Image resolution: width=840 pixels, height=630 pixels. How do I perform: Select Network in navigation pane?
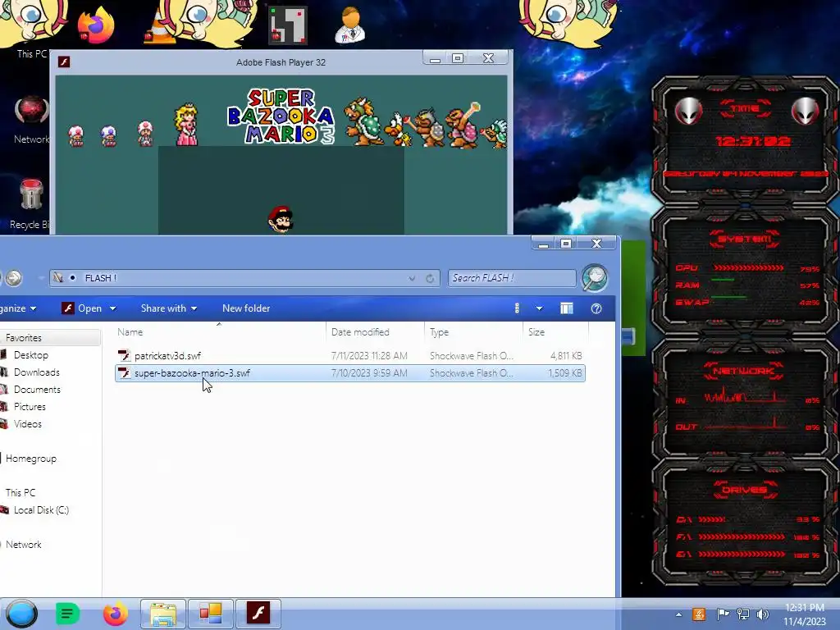(x=24, y=545)
